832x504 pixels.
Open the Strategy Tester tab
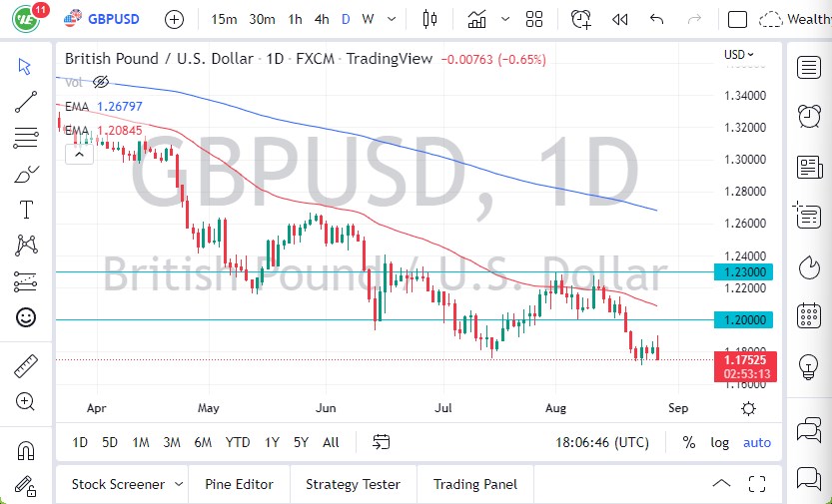353,484
